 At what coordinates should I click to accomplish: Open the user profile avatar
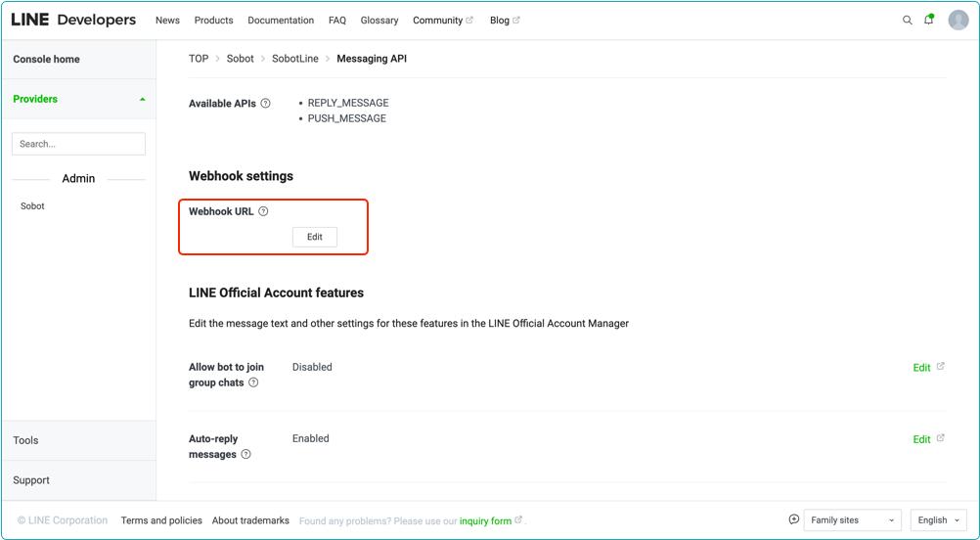click(x=958, y=21)
